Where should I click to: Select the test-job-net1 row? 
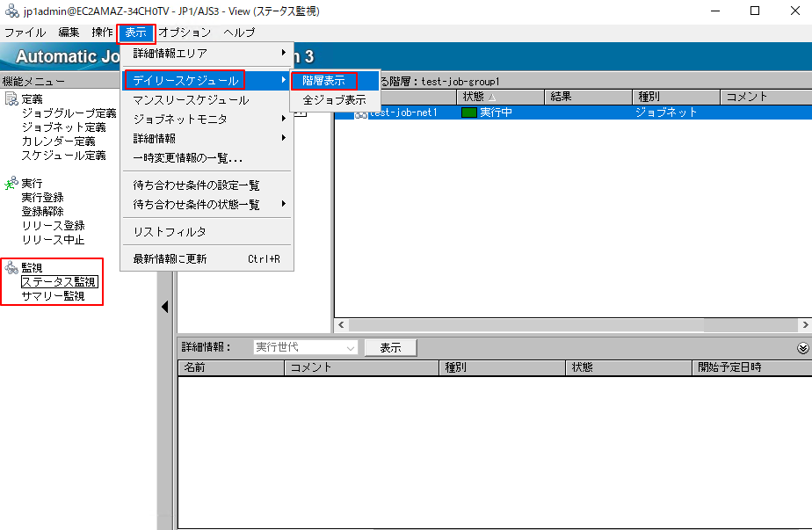tap(573, 113)
